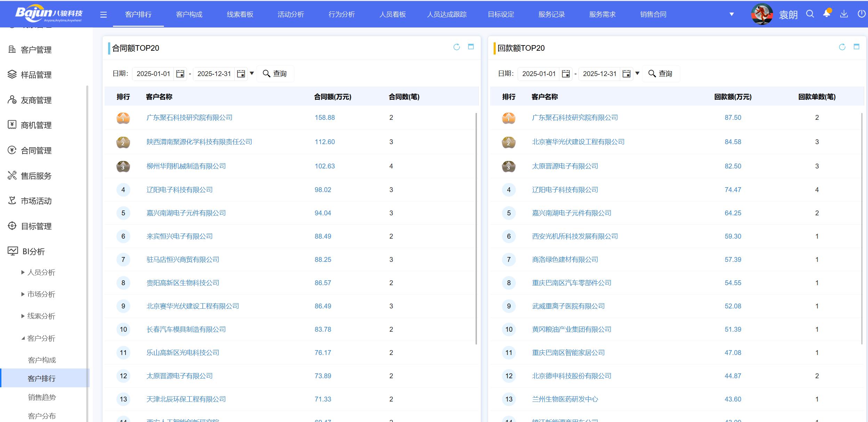This screenshot has width=868, height=422.
Task: Click the download icon in header
Action: coord(844,14)
